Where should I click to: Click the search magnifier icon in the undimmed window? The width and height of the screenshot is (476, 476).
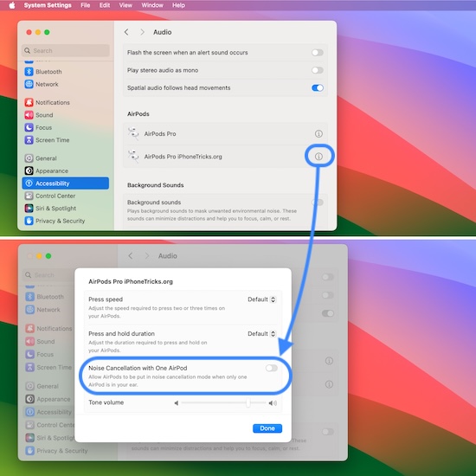click(x=28, y=51)
